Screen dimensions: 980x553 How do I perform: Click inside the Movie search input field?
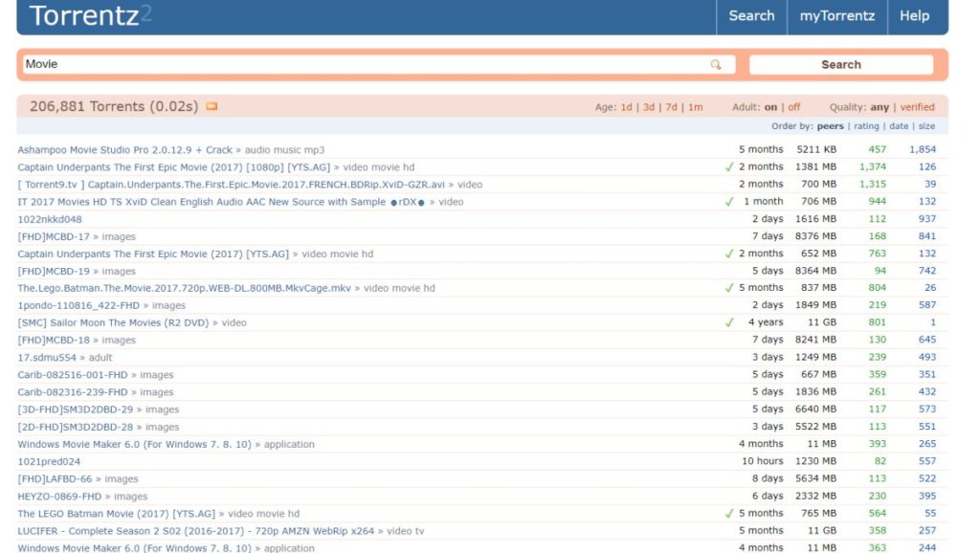(x=287, y=63)
